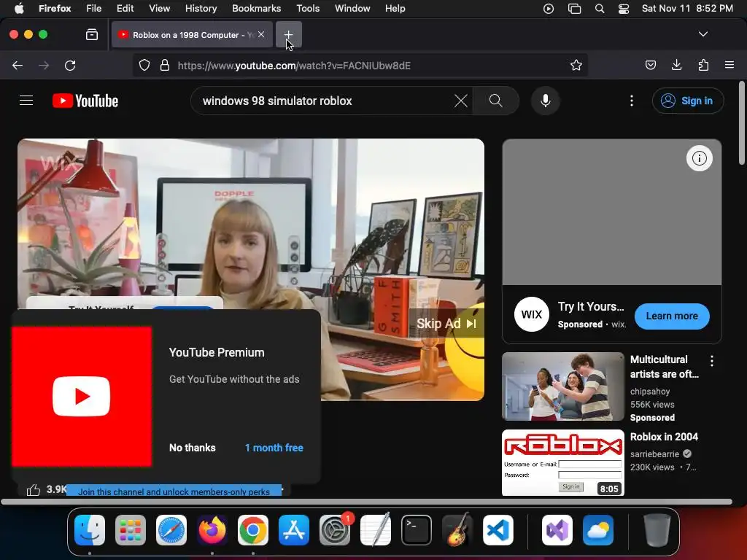Open macOS Control Center
Image resolution: width=747 pixels, height=560 pixels.
[x=623, y=9]
